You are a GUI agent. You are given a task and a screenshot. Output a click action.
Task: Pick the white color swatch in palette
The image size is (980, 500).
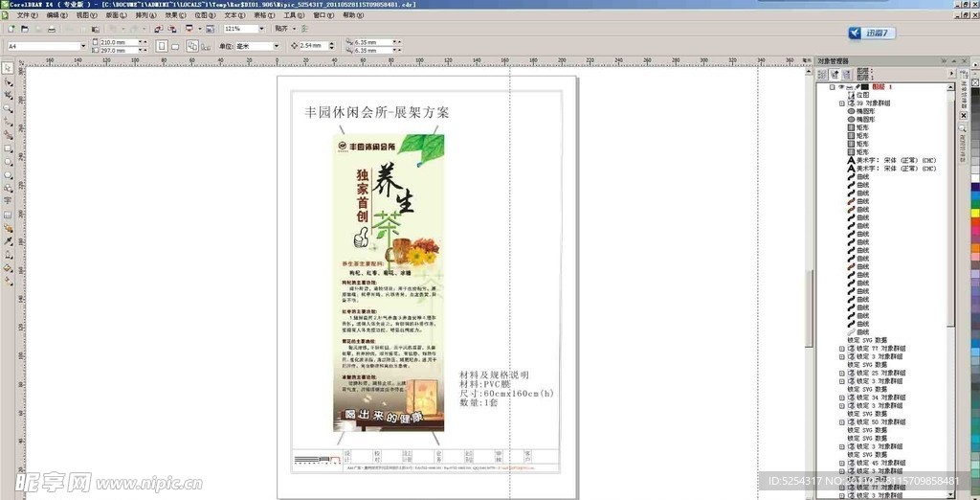[975, 178]
